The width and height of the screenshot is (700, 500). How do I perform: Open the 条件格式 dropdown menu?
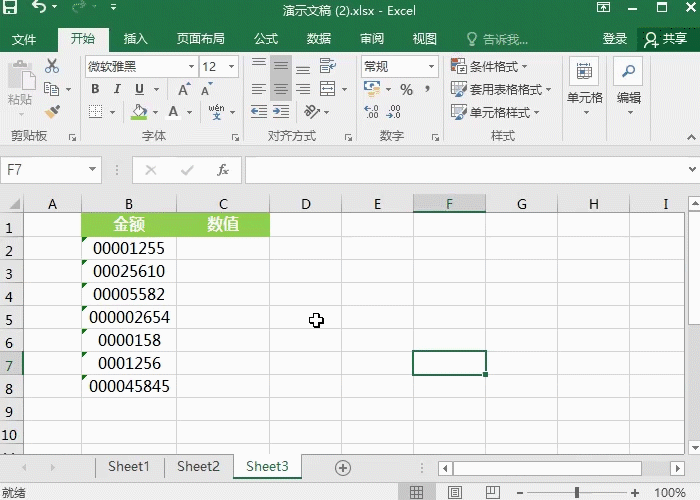click(x=498, y=67)
